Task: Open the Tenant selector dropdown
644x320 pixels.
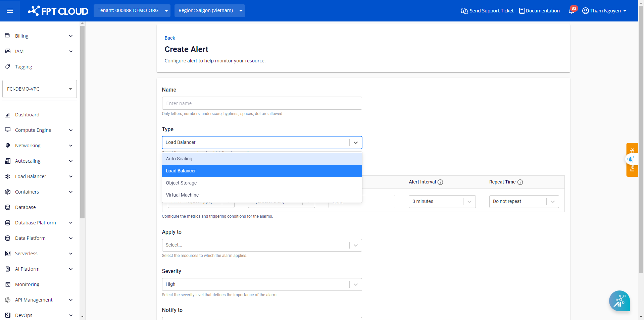Action: [132, 11]
